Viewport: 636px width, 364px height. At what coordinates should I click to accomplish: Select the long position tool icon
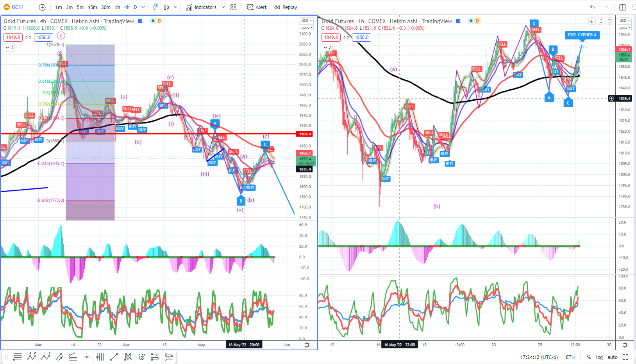[x=155, y=357]
